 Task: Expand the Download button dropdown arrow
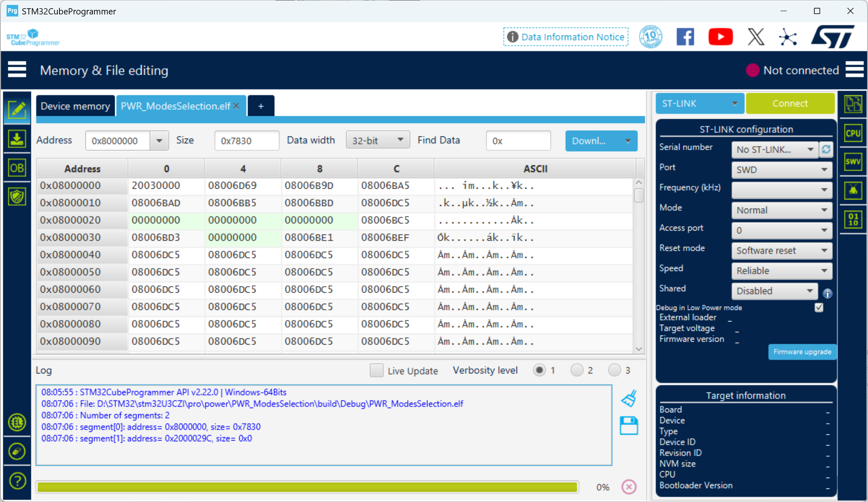[x=628, y=141]
